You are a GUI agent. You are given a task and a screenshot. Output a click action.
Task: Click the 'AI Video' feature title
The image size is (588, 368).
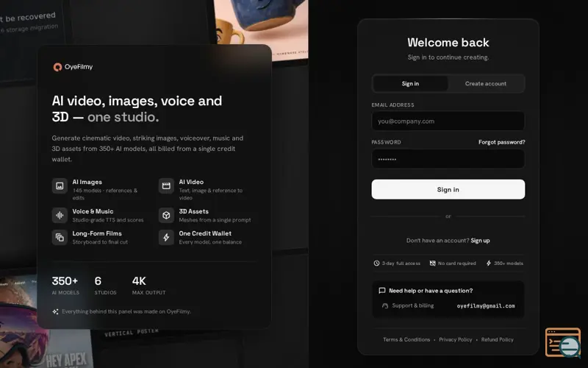click(x=191, y=182)
